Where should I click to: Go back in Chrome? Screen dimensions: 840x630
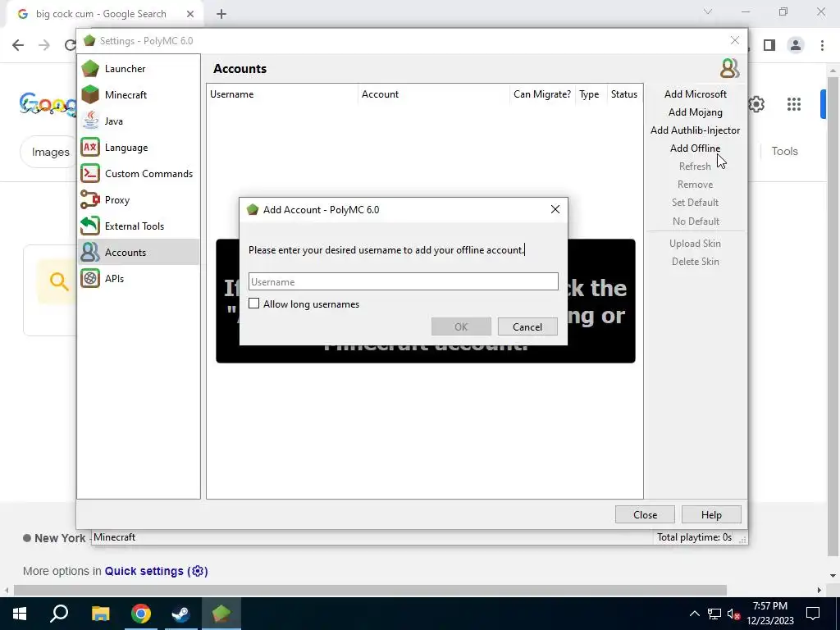18,45
